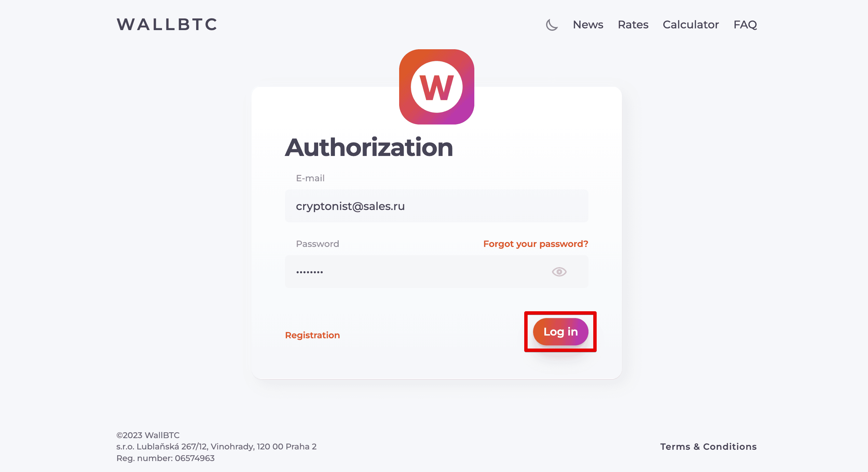Open the News page
The height and width of the screenshot is (472, 868).
588,25
